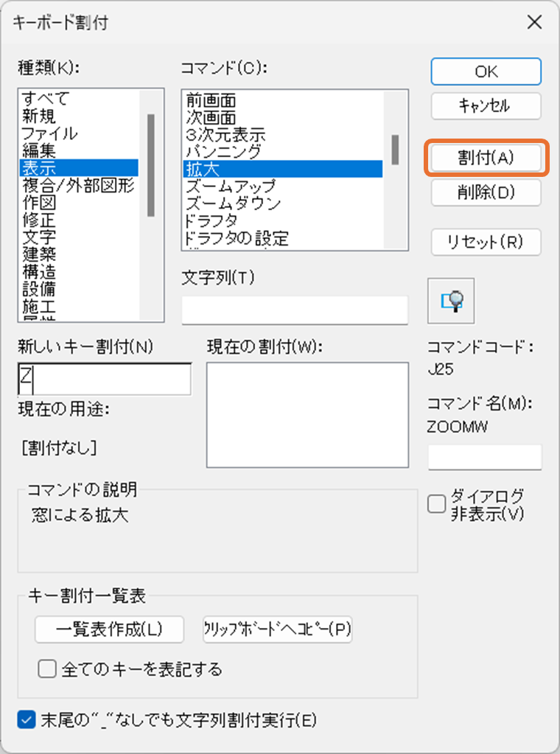Enable 全てのキーを表記する checkbox
Screen dimensions: 560x754
47,669
